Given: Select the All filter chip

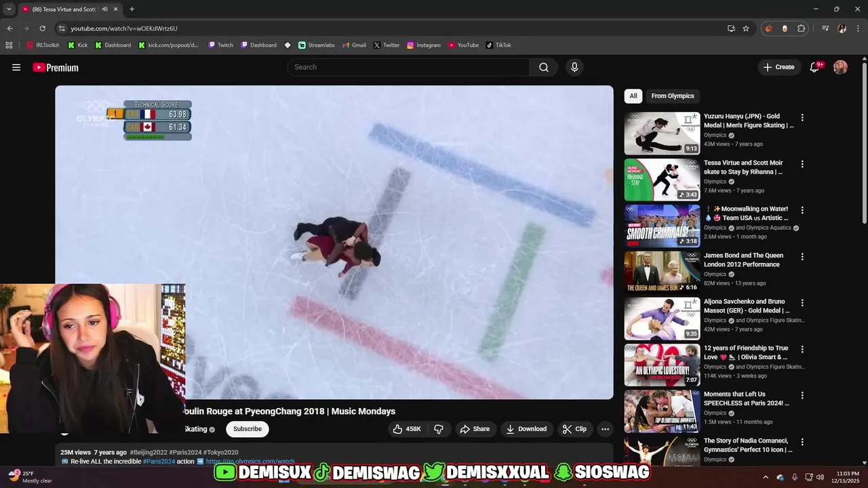Looking at the screenshot, I should click(633, 96).
